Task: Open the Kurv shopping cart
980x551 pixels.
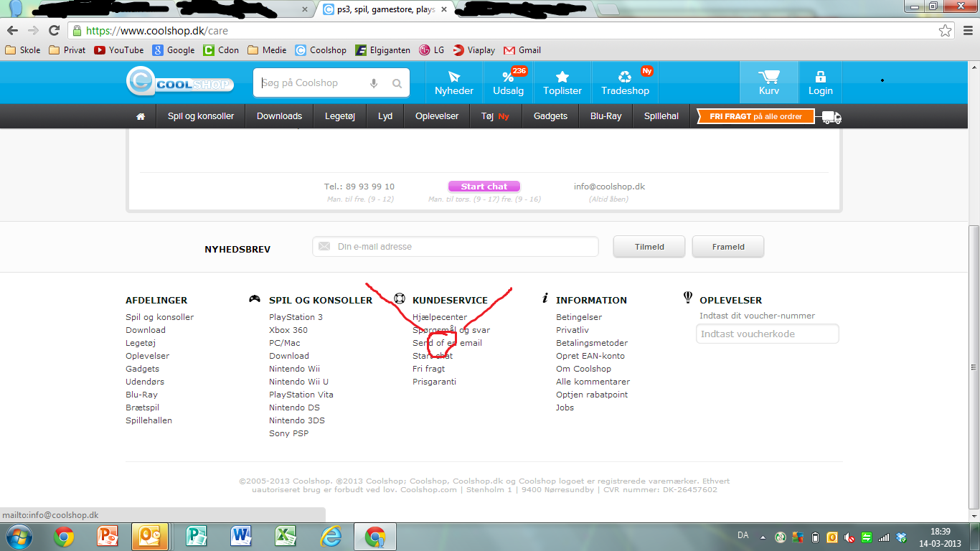Action: [769, 83]
